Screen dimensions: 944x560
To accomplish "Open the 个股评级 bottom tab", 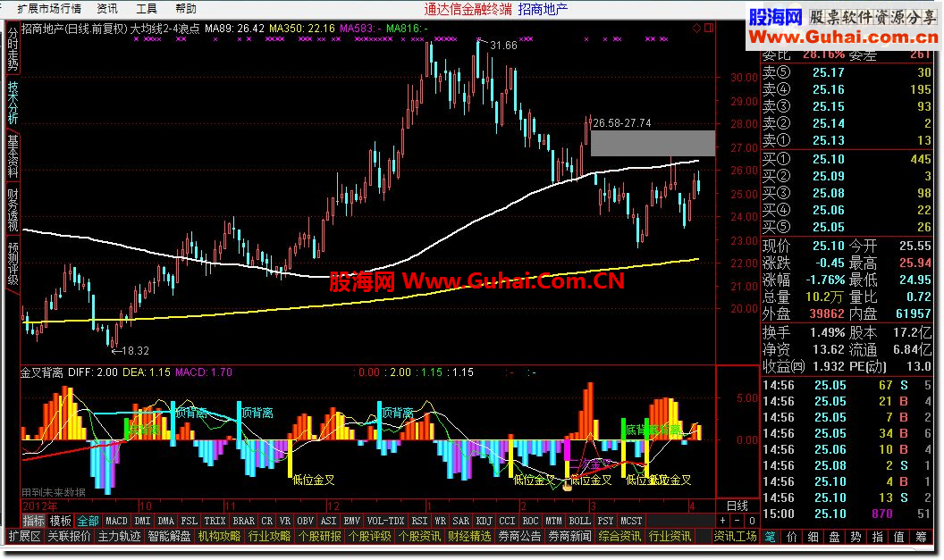I will click(370, 536).
